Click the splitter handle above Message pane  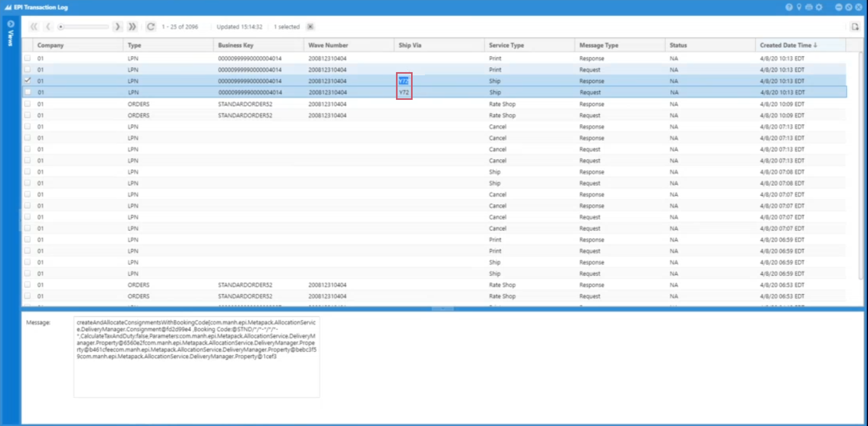click(442, 309)
